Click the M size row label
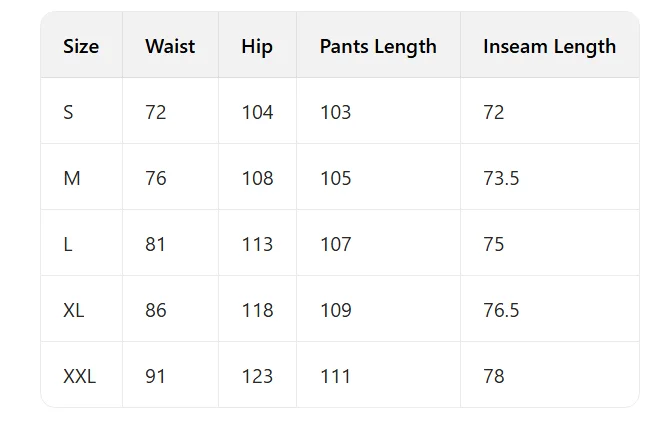Image resolution: width=664 pixels, height=425 pixels. click(x=71, y=178)
